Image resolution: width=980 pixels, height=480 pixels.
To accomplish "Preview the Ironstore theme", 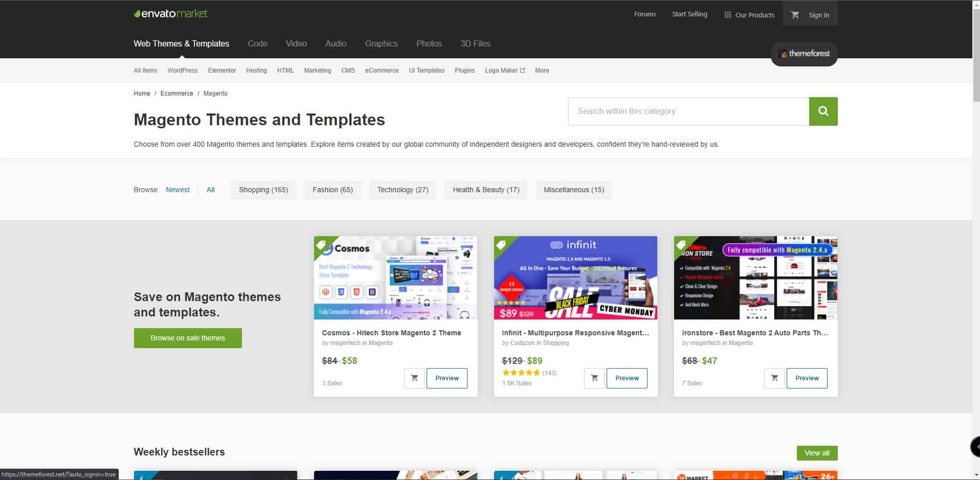I will point(807,378).
